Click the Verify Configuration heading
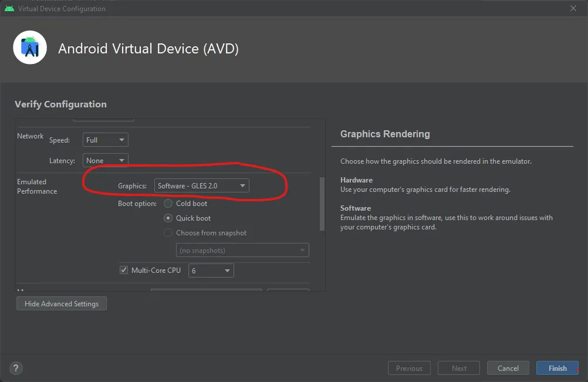The height and width of the screenshot is (382, 588). pos(61,104)
